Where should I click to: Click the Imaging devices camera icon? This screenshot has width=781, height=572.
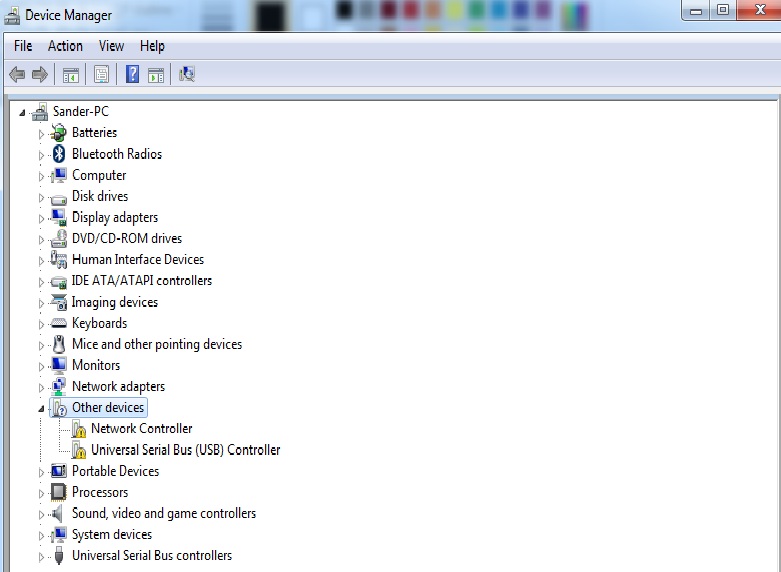click(x=59, y=302)
